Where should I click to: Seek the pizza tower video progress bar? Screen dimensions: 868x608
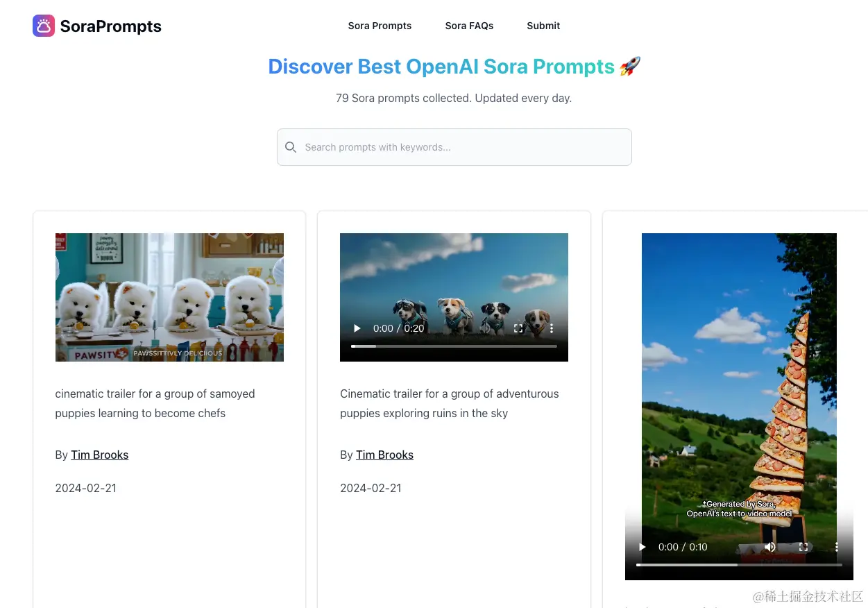tap(739, 564)
